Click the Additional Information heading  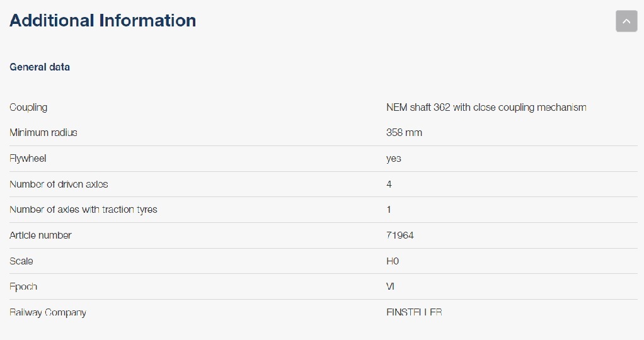(x=103, y=20)
